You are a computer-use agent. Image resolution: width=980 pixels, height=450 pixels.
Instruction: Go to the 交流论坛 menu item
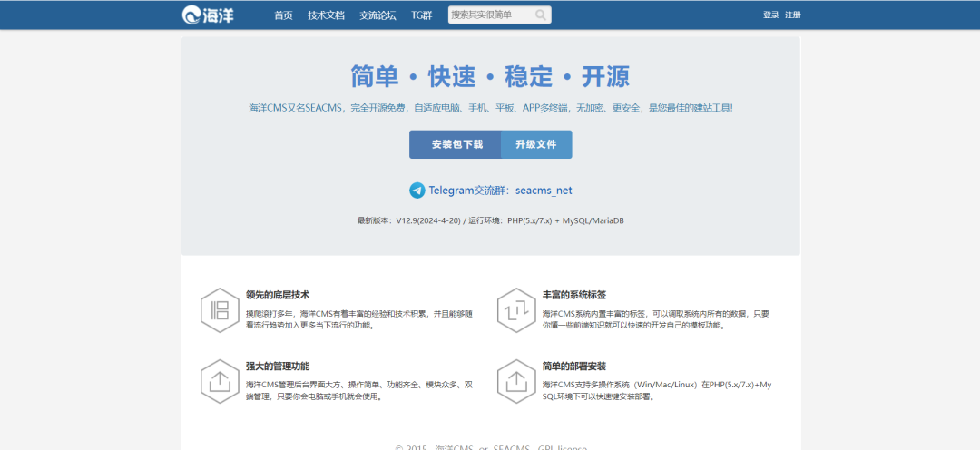377,15
